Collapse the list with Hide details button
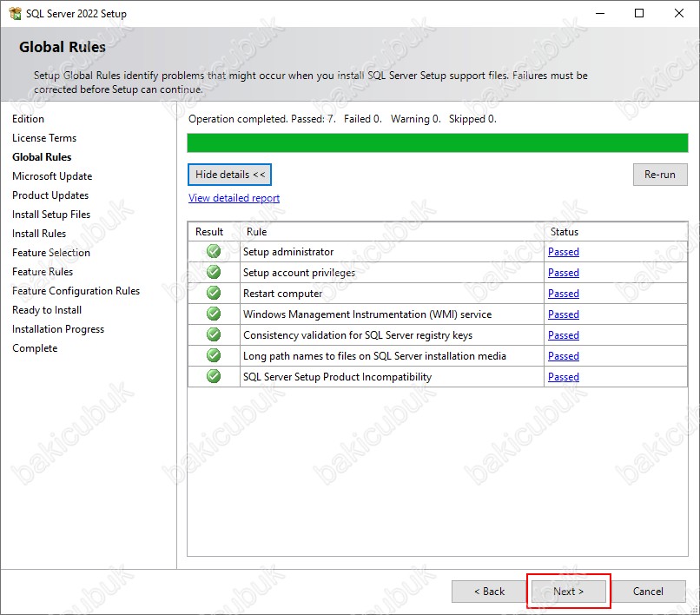The width and height of the screenshot is (700, 615). pos(229,175)
